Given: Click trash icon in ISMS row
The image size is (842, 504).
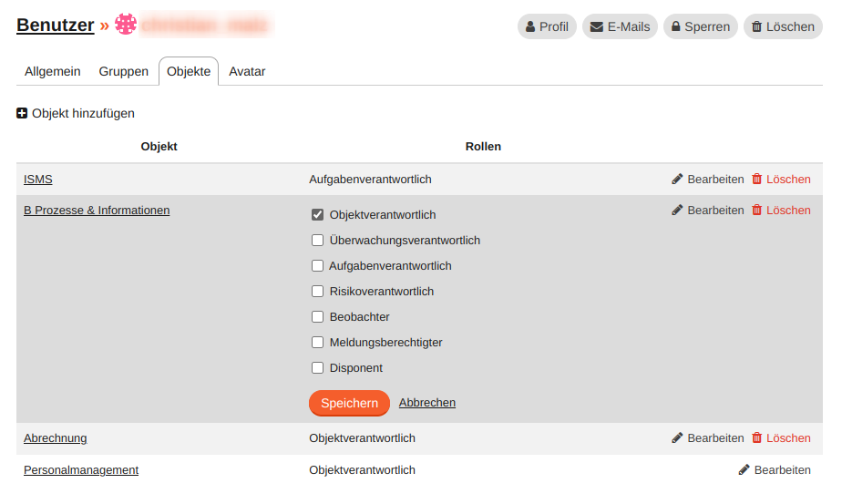Looking at the screenshot, I should pos(756,180).
